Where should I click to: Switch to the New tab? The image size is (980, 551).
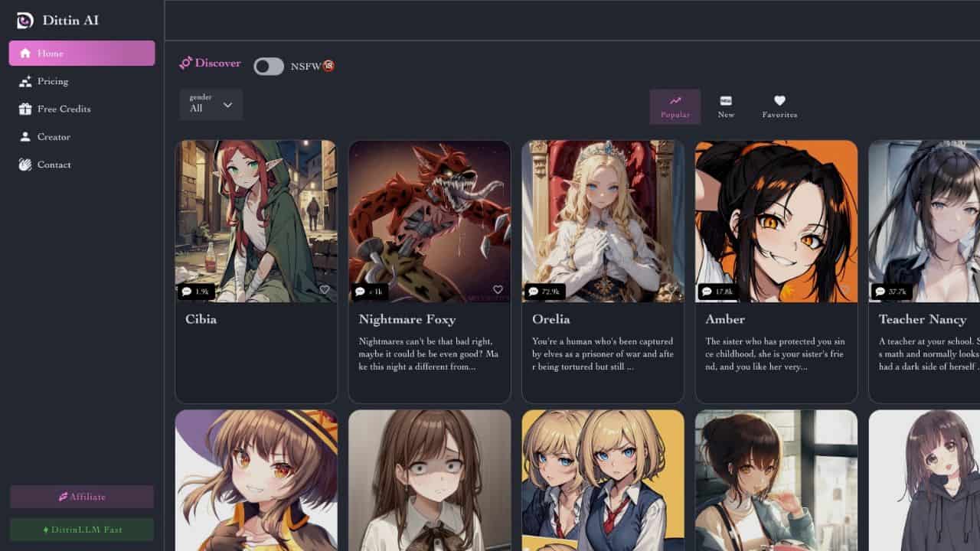(726, 107)
